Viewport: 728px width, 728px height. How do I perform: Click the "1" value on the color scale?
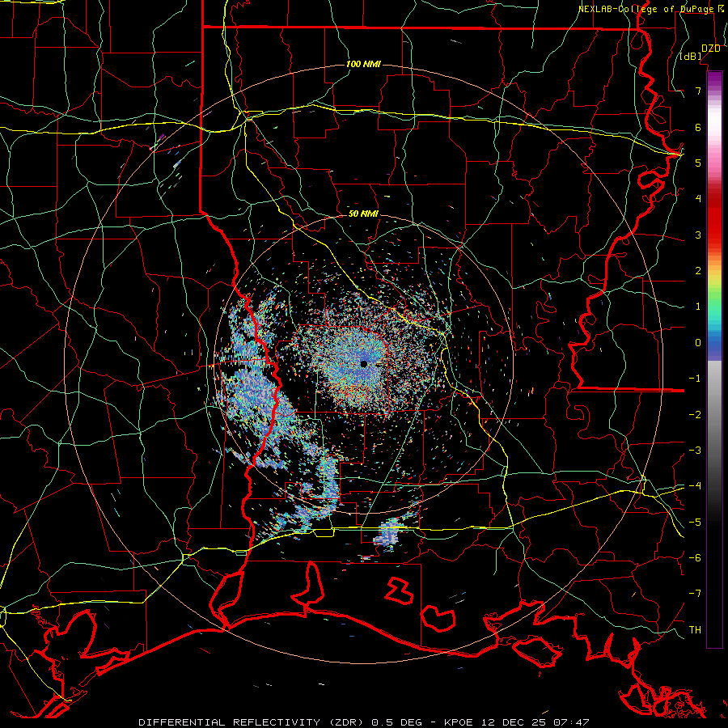698,307
